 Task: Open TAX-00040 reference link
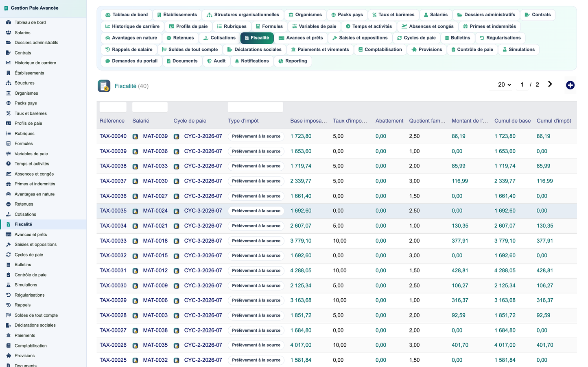pos(113,136)
